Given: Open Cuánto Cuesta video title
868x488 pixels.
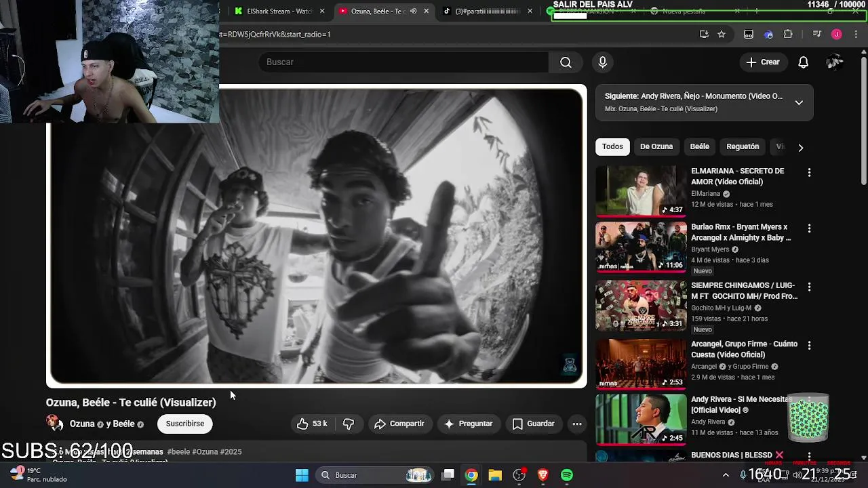Looking at the screenshot, I should pos(744,349).
